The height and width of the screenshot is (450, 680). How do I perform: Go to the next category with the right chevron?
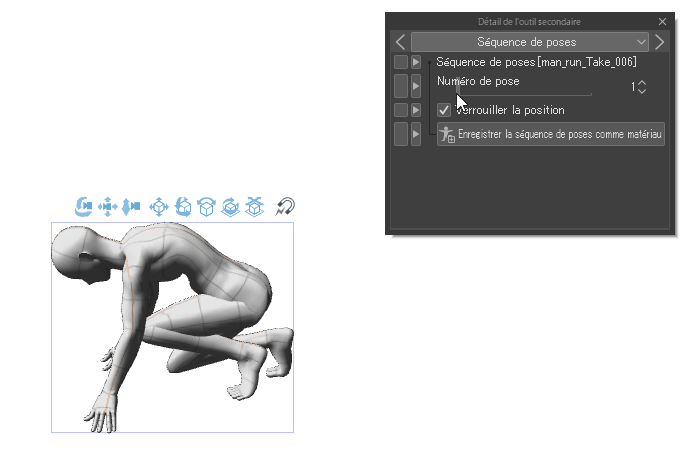[x=659, y=42]
